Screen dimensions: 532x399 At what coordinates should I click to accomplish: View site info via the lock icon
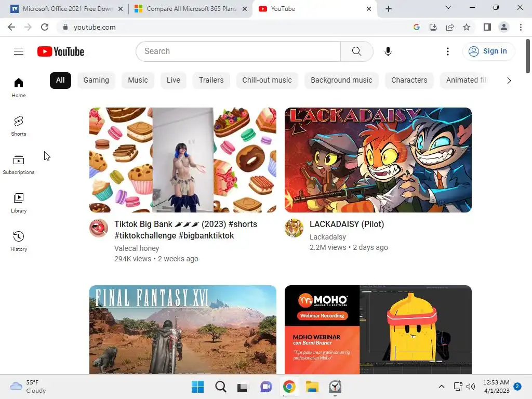pyautogui.click(x=65, y=27)
